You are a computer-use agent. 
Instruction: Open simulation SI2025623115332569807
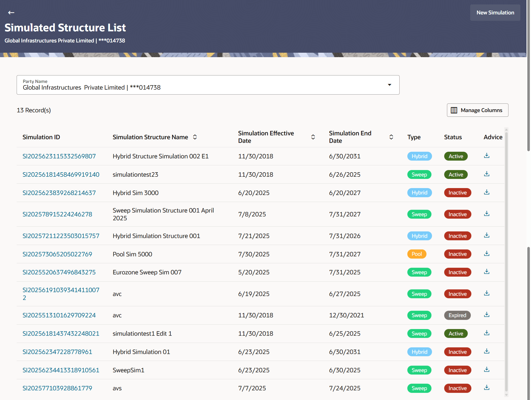pyautogui.click(x=59, y=156)
